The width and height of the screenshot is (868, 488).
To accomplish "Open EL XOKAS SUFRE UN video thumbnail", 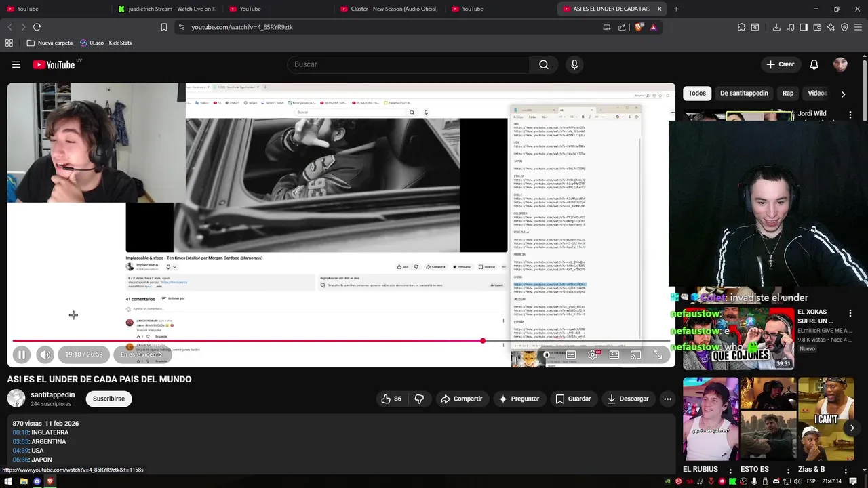I will click(x=738, y=338).
